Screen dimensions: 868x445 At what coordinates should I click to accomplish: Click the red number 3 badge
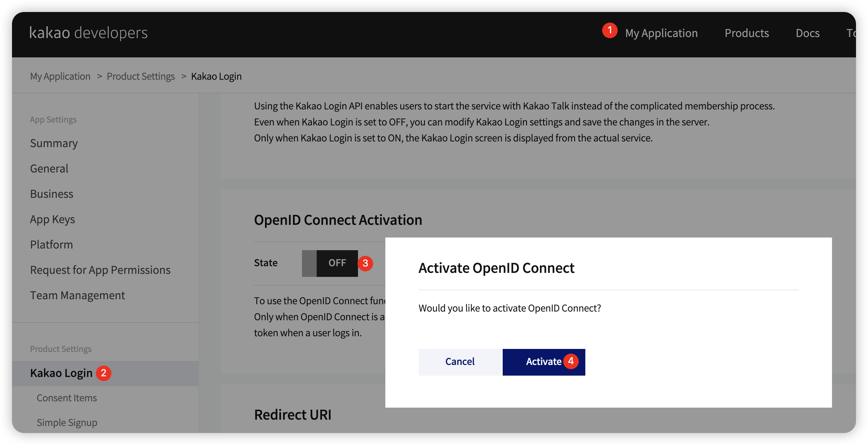pos(365,263)
